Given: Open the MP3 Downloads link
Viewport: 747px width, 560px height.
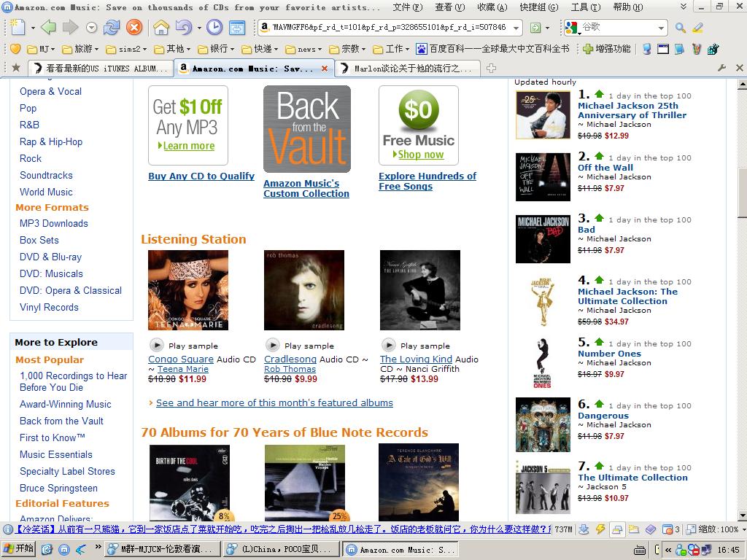Looking at the screenshot, I should pos(54,223).
